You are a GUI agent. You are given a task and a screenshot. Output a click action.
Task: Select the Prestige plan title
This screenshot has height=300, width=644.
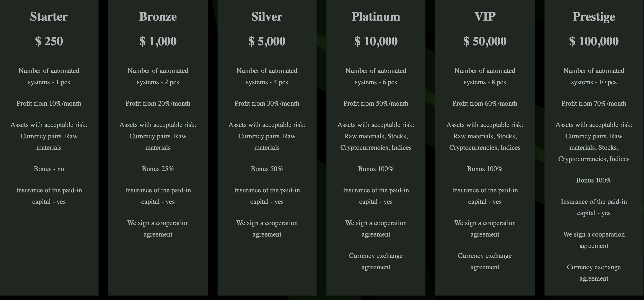click(x=594, y=17)
